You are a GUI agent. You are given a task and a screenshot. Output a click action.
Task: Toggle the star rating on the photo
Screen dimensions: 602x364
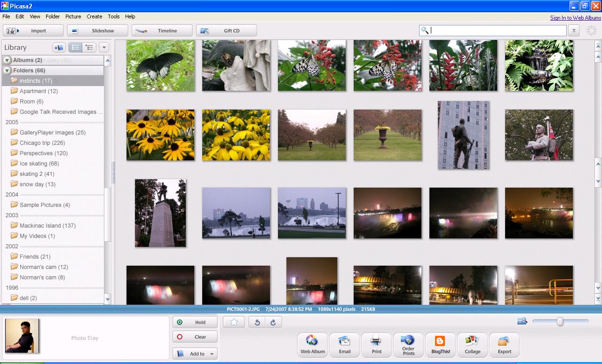pos(234,322)
